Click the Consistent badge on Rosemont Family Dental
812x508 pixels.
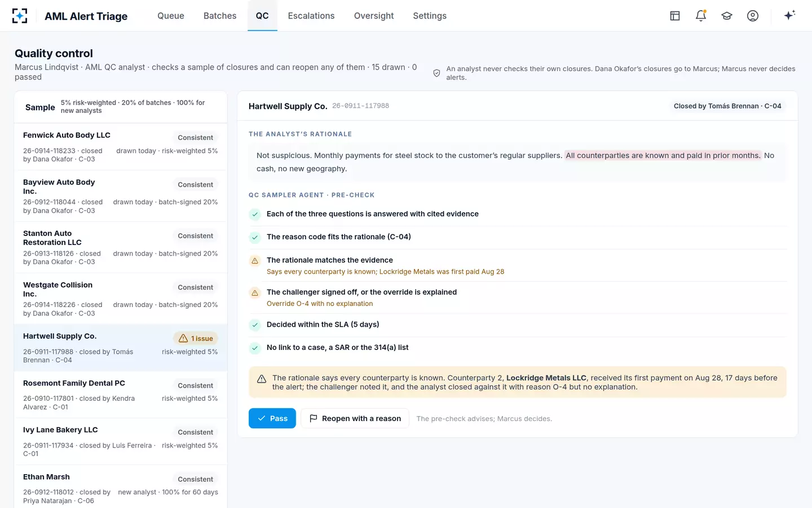195,386
